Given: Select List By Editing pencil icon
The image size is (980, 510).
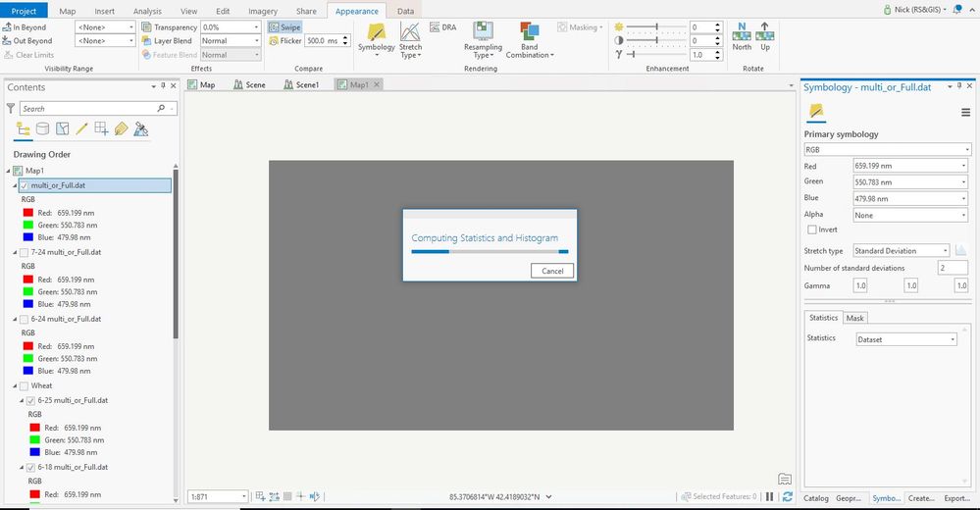Looking at the screenshot, I should (81, 128).
